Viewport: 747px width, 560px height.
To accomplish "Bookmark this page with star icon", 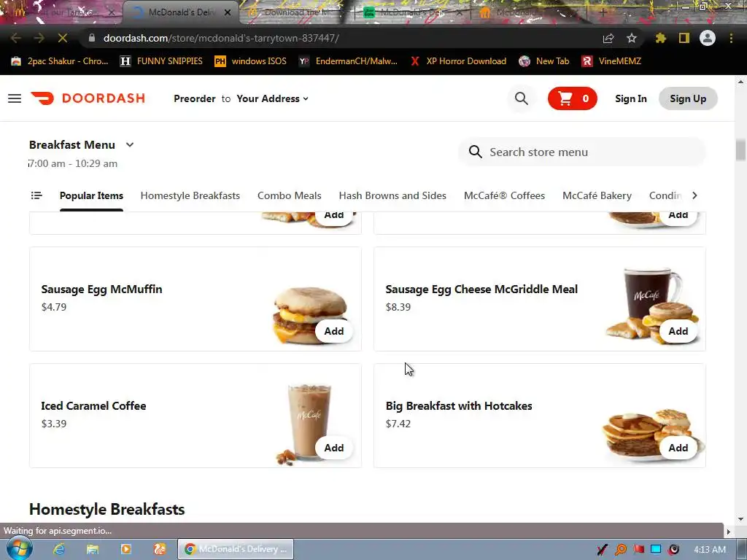I will 632,38.
